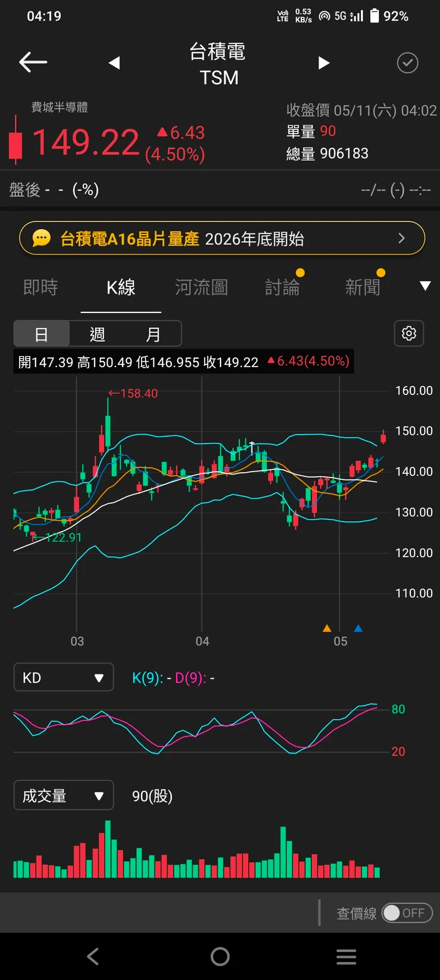
Task: Tap the 盤後 after-hours row
Action: click(220, 190)
